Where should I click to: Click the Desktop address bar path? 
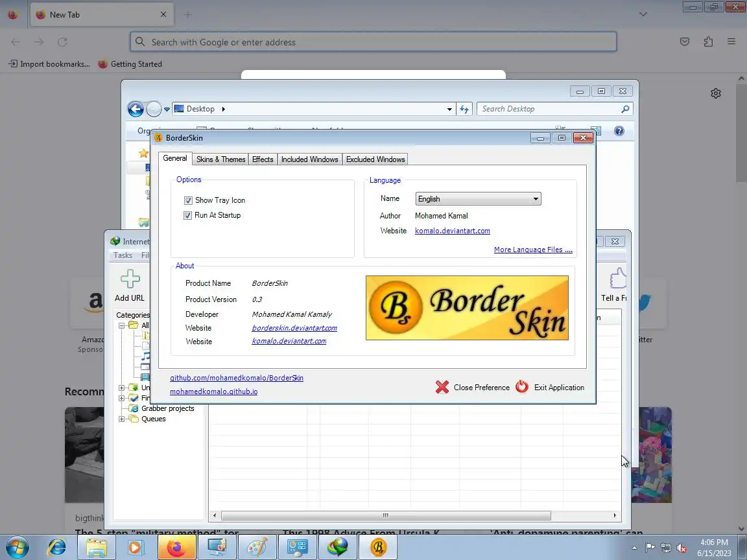click(200, 109)
